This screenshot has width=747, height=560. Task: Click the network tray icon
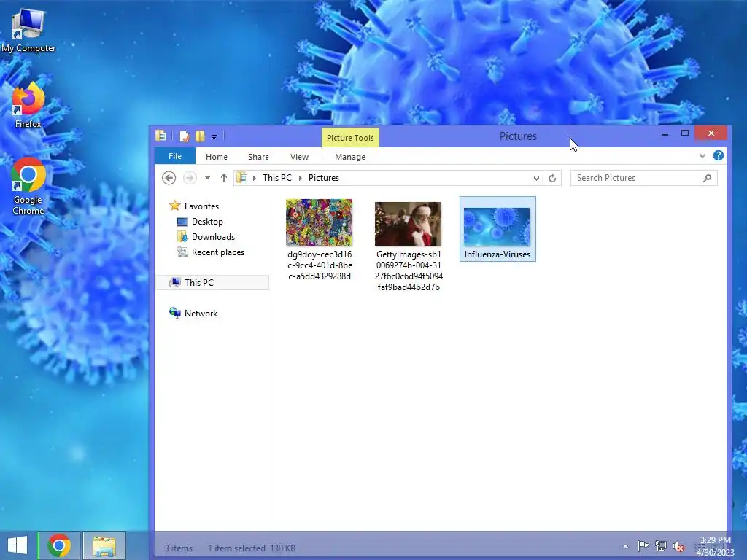(661, 545)
